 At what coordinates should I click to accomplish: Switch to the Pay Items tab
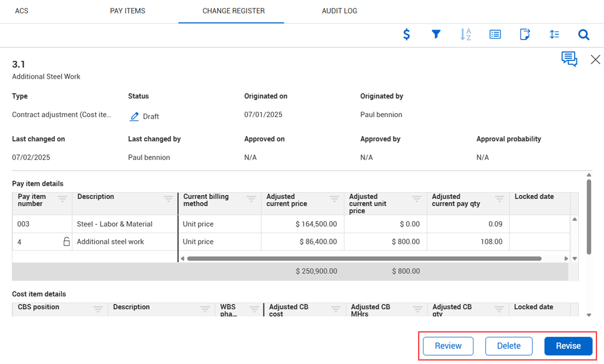(128, 11)
